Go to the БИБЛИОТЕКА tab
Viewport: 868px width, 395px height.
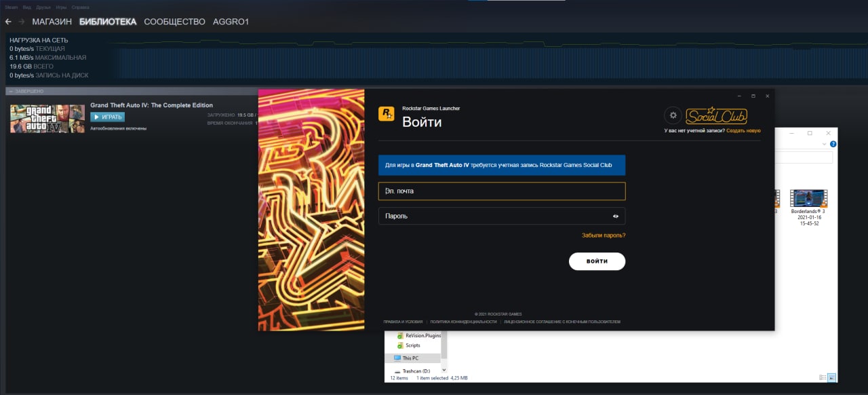[108, 22]
